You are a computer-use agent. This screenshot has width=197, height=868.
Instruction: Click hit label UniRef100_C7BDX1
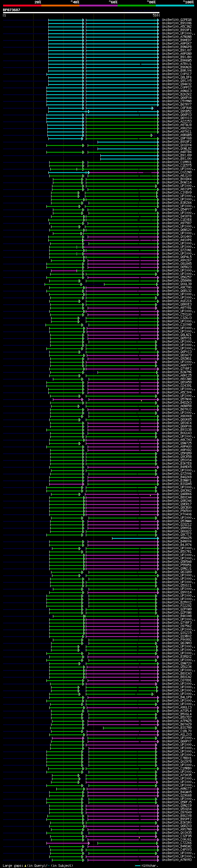click(177, 758)
